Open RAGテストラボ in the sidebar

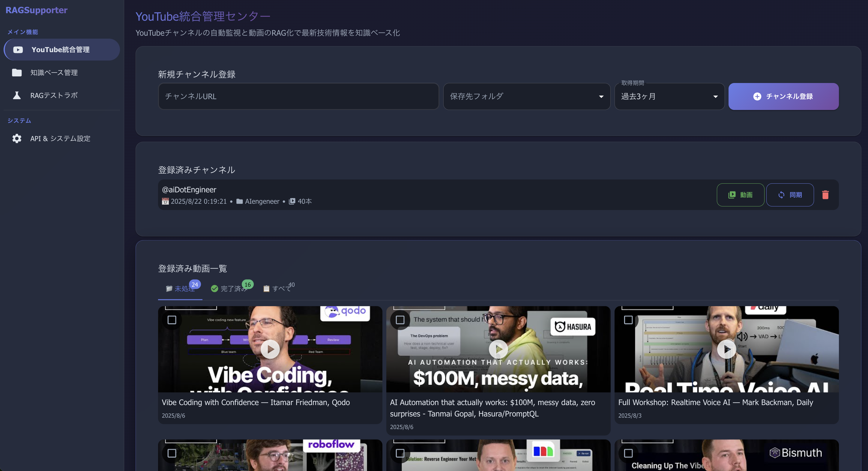pos(54,95)
